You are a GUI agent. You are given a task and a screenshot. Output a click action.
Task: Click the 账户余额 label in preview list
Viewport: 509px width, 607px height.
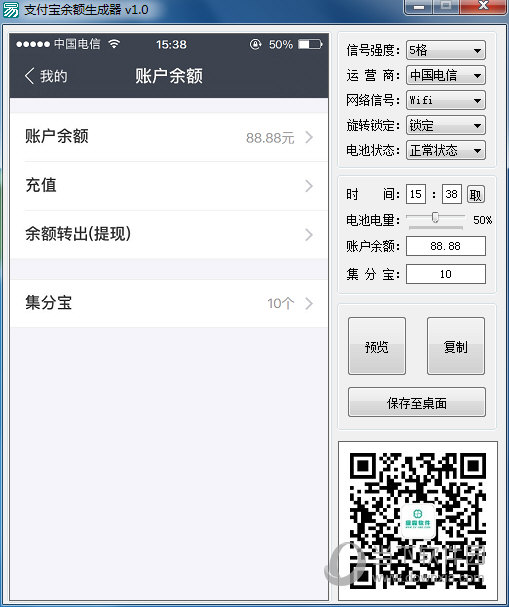pos(57,136)
